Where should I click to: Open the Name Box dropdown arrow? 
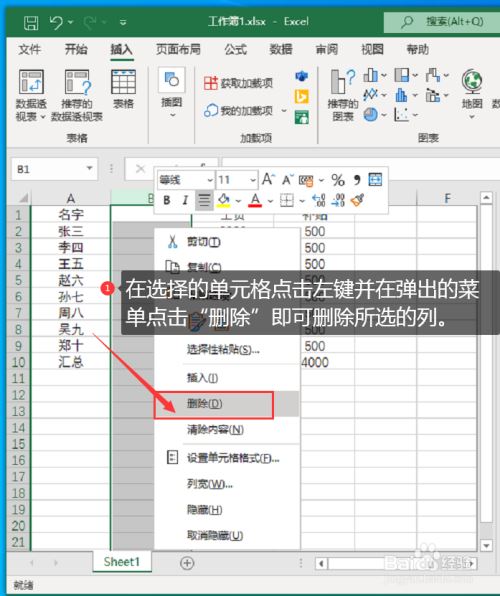tap(90, 168)
